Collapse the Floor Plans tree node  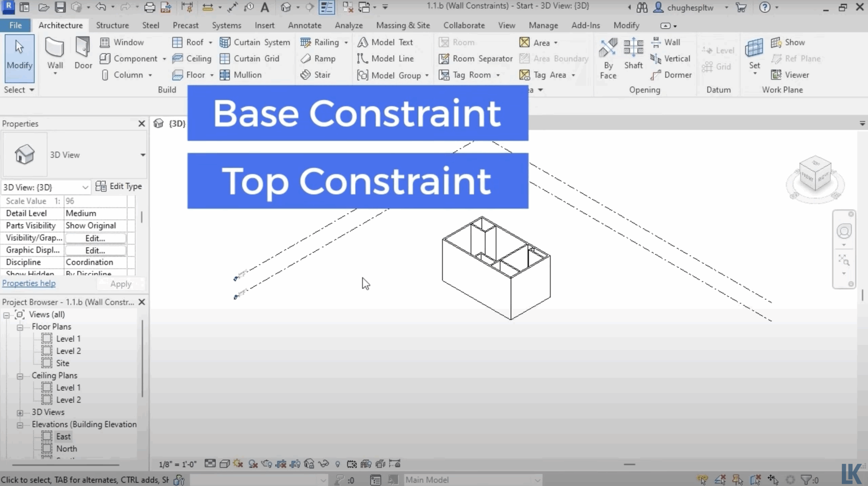(20, 327)
